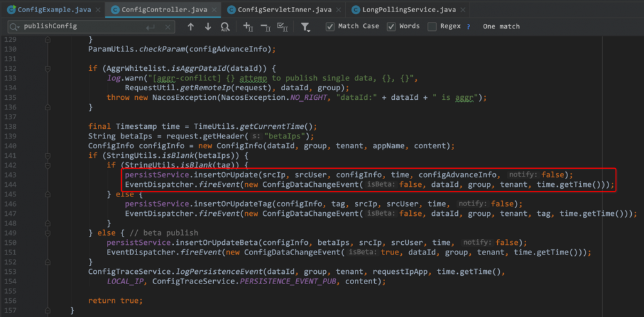Screen dimensions: 644x317
Task: Toggle fold marker at line 148
Action: pos(48,224)
